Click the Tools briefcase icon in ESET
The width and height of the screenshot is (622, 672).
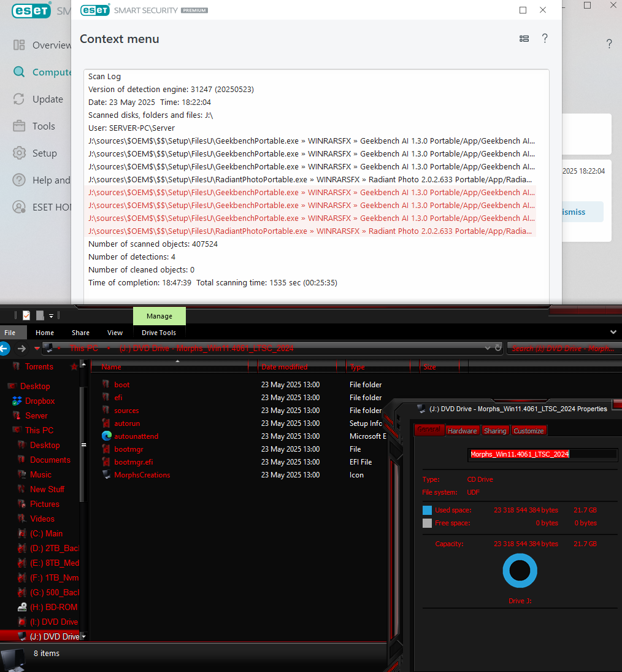coord(19,126)
